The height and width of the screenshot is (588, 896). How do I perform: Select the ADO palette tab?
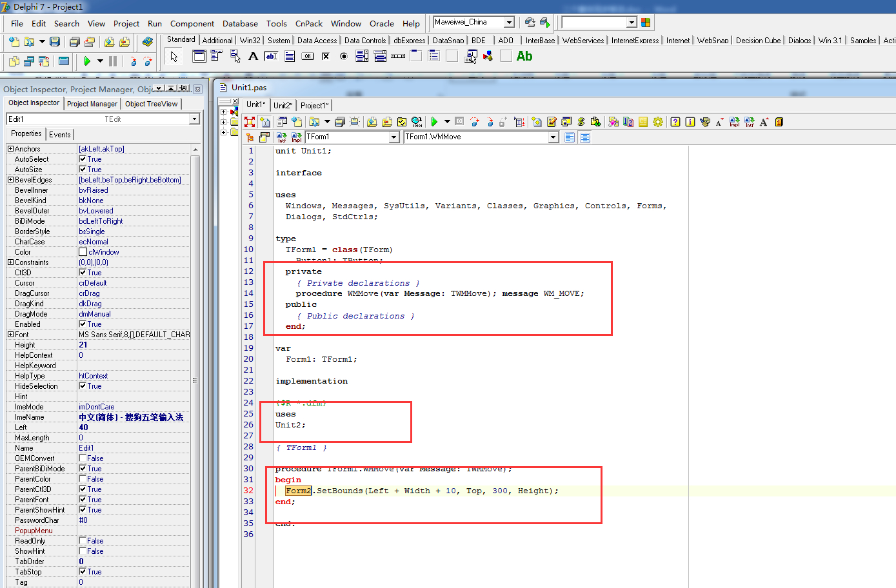[506, 40]
